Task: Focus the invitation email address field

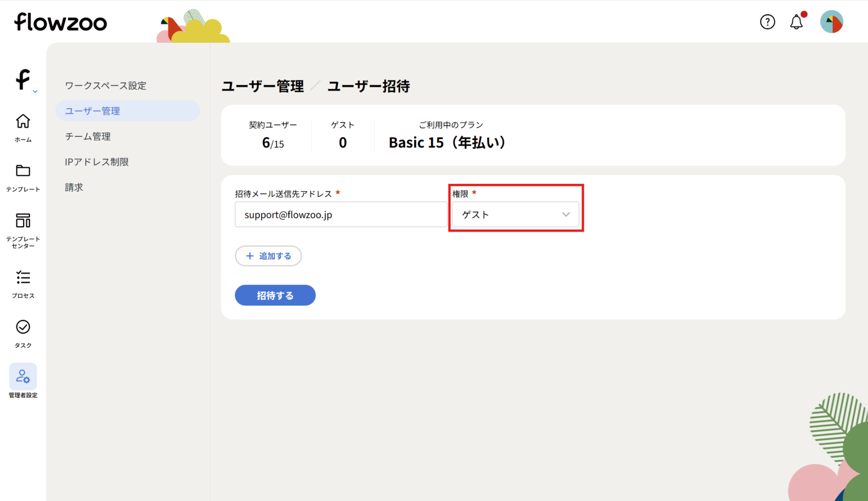Action: coord(340,214)
